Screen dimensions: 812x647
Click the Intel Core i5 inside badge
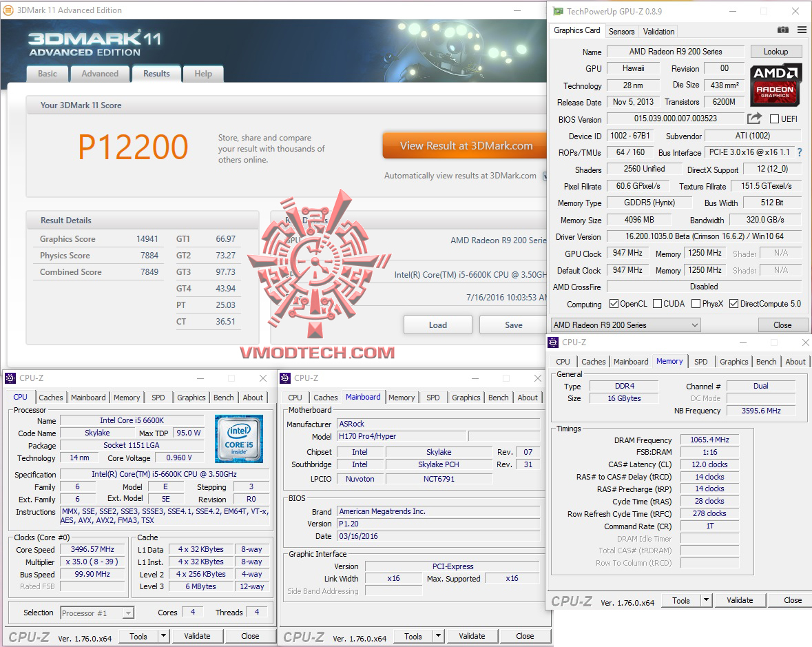[x=239, y=438]
